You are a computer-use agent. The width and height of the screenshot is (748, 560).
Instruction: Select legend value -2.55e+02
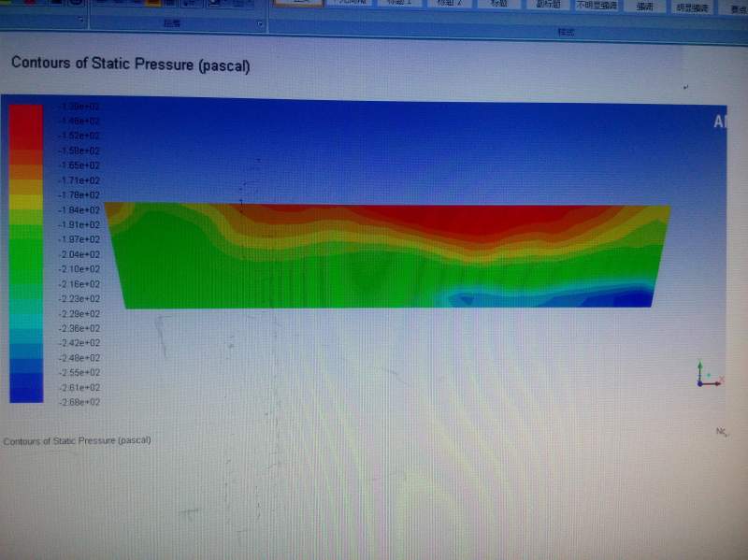(79, 372)
